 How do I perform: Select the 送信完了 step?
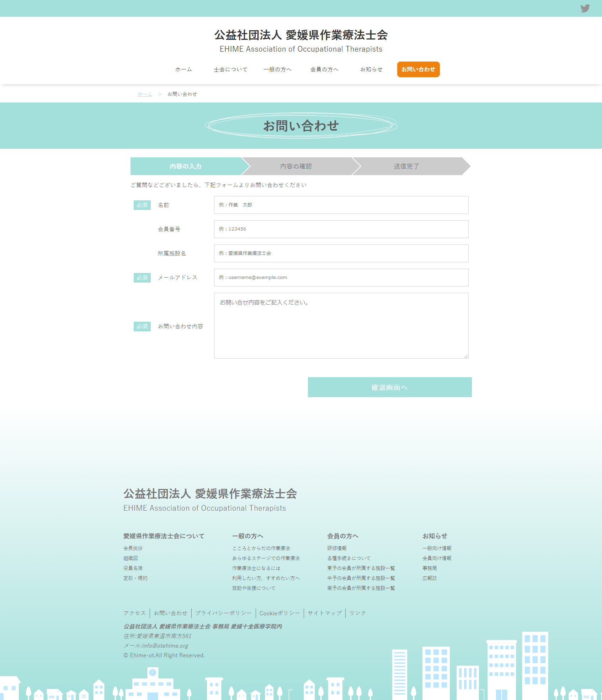point(406,166)
